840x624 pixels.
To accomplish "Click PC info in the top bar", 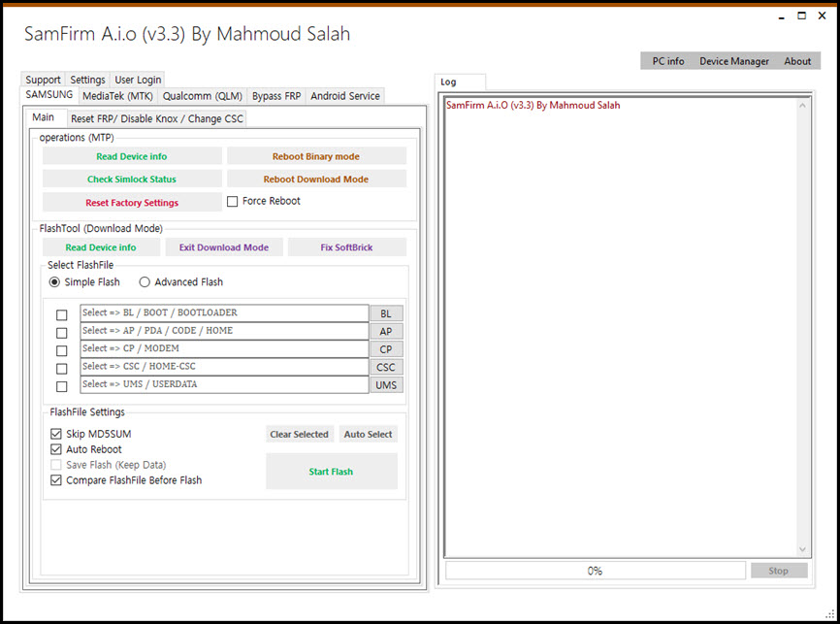I will [668, 61].
